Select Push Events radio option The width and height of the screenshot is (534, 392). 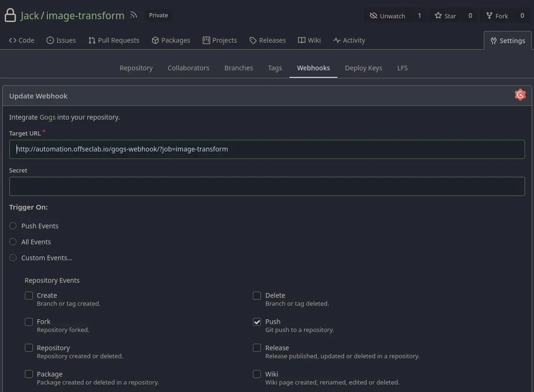pyautogui.click(x=13, y=226)
